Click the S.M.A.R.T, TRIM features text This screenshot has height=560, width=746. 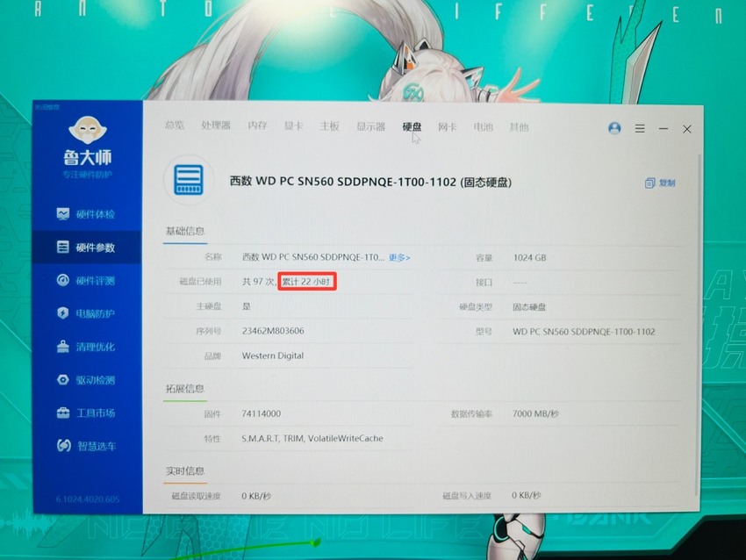click(x=312, y=438)
